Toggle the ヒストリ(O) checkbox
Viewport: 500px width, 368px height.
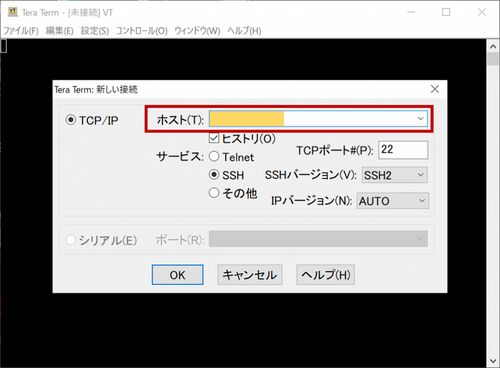click(x=214, y=138)
